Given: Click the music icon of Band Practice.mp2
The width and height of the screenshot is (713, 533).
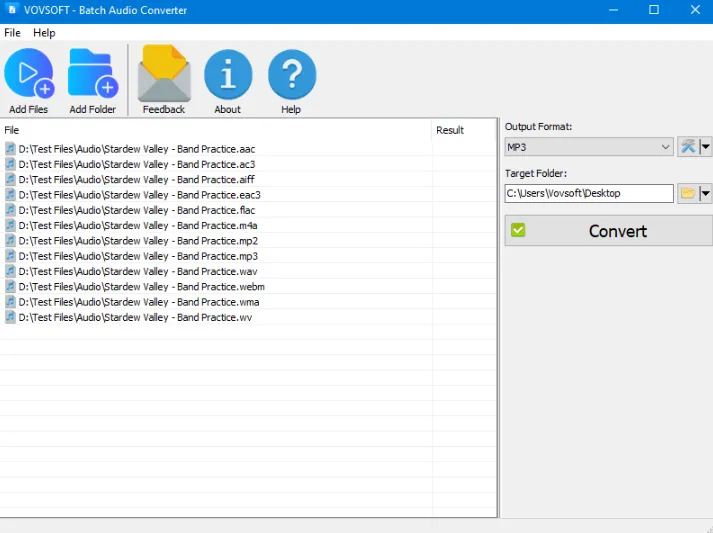Looking at the screenshot, I should 10,241.
